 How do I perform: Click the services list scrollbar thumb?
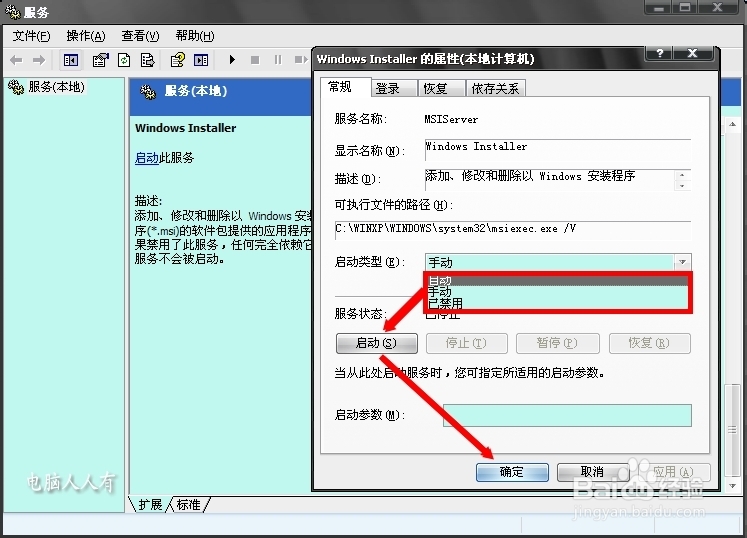(x=733, y=430)
